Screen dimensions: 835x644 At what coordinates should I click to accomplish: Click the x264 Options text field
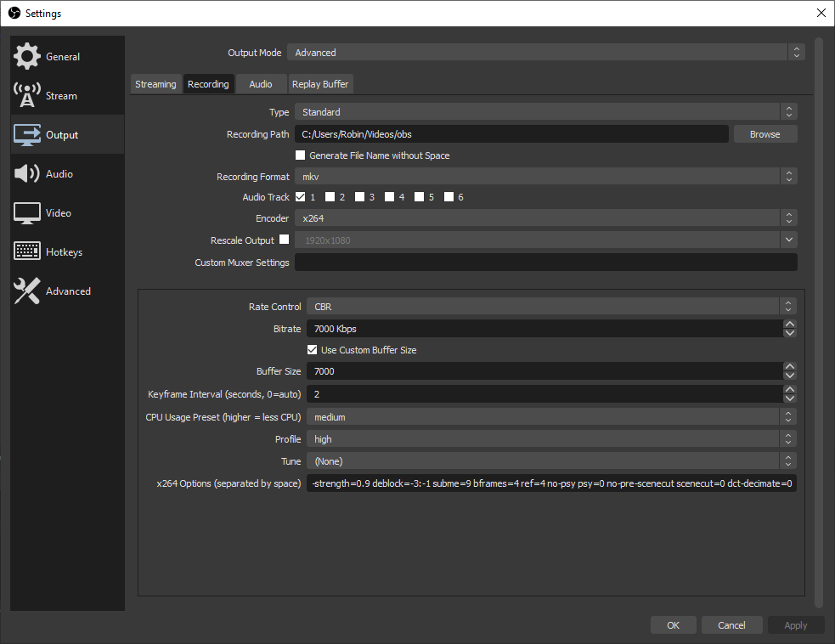click(x=551, y=483)
